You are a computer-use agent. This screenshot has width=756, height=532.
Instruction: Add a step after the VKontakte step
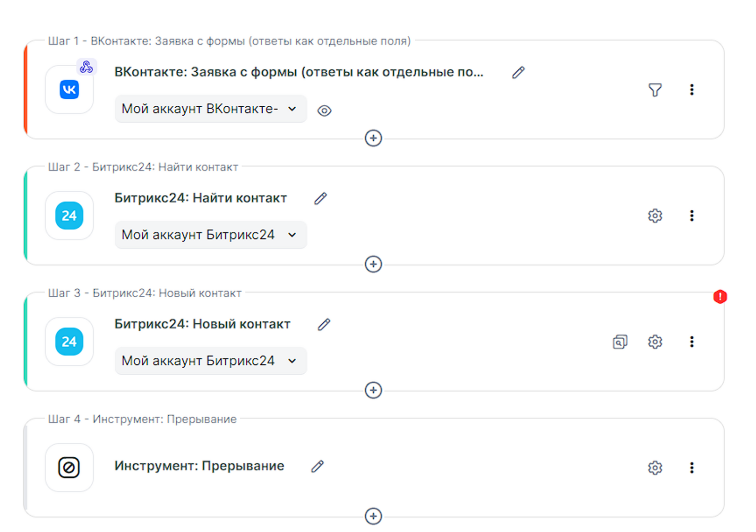(x=373, y=138)
